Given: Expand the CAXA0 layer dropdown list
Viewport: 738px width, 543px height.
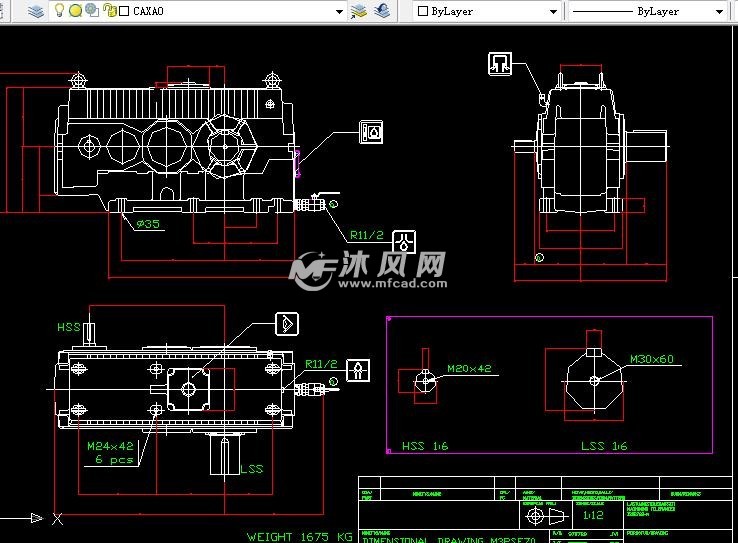Looking at the screenshot, I should [x=338, y=12].
